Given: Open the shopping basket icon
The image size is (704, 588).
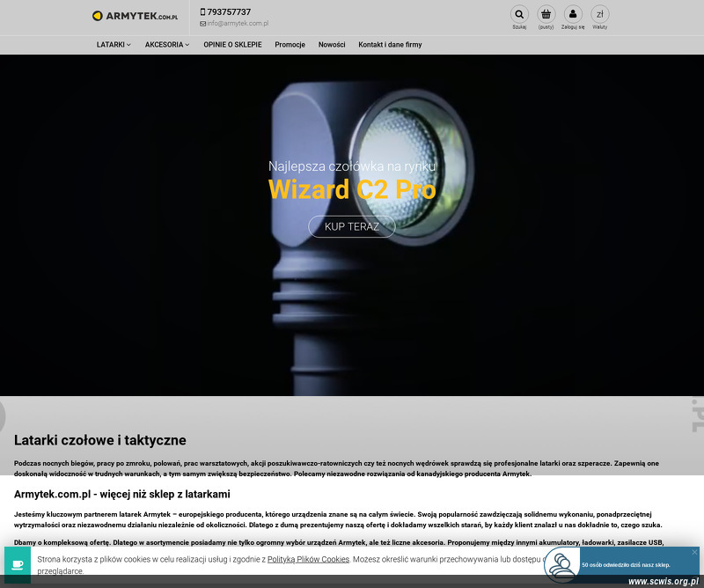Looking at the screenshot, I should tap(546, 14).
